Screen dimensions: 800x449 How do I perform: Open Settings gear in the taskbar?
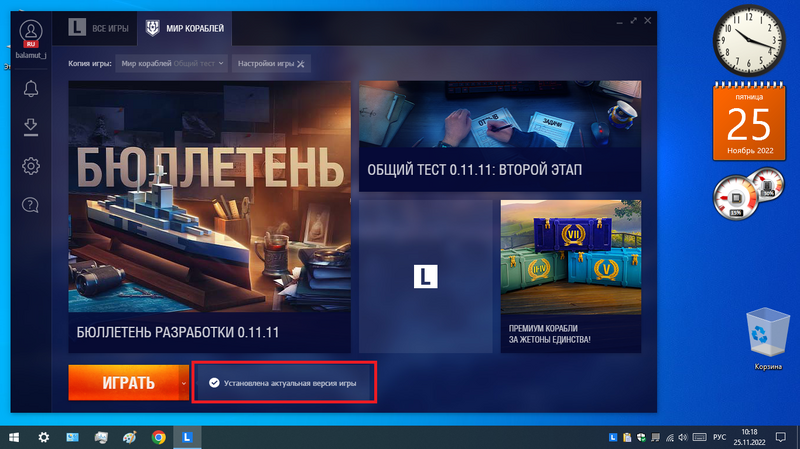click(x=44, y=437)
